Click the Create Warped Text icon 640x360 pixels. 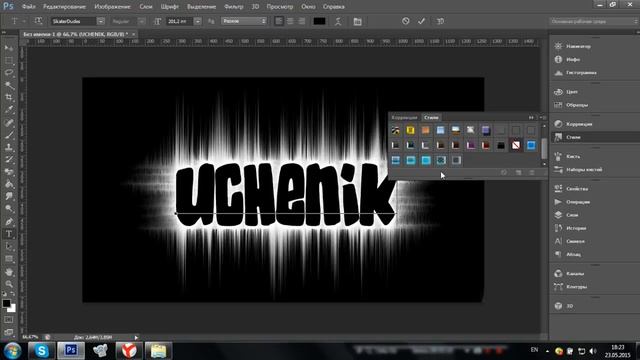click(338, 21)
